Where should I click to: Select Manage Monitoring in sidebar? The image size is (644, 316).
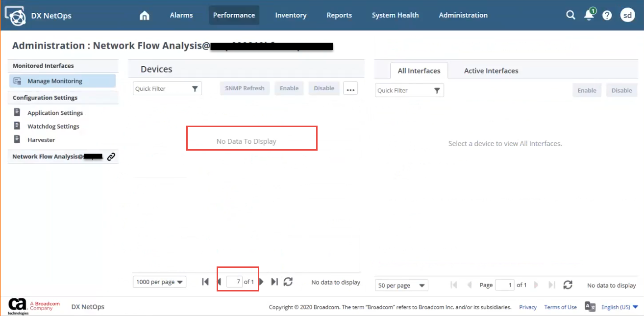pos(62,81)
